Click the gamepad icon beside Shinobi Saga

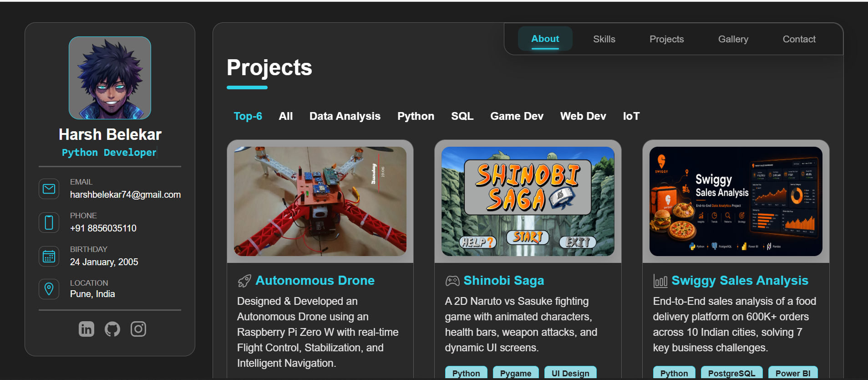point(452,281)
